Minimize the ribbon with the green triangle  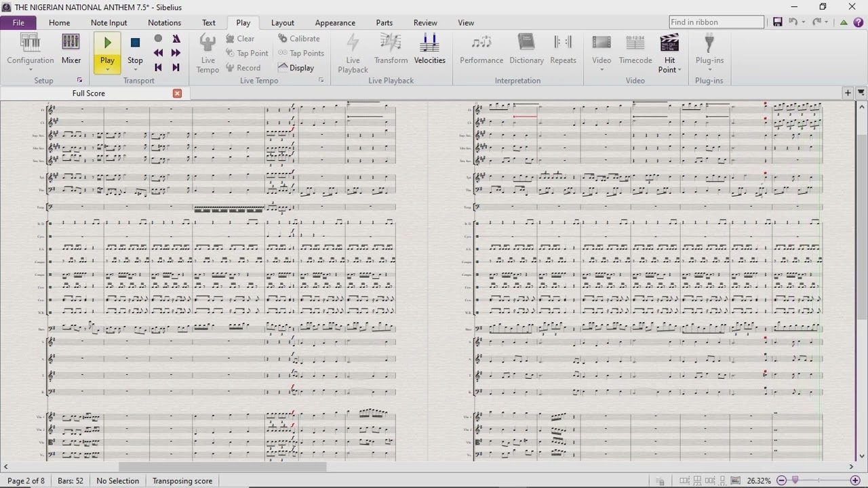click(844, 22)
